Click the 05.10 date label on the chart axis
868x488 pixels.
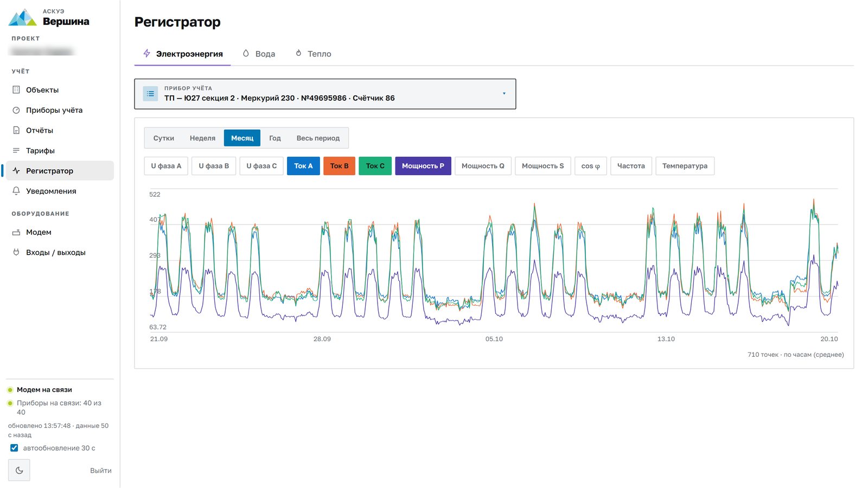494,339
